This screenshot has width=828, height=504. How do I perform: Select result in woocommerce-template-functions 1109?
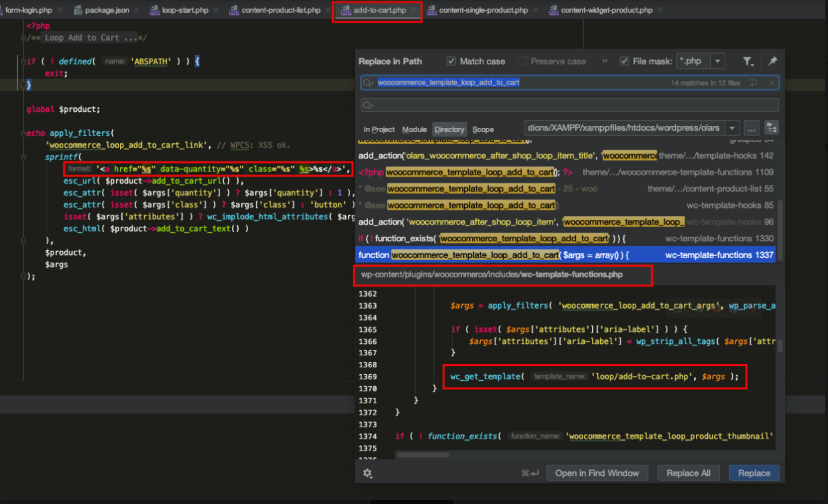point(566,172)
